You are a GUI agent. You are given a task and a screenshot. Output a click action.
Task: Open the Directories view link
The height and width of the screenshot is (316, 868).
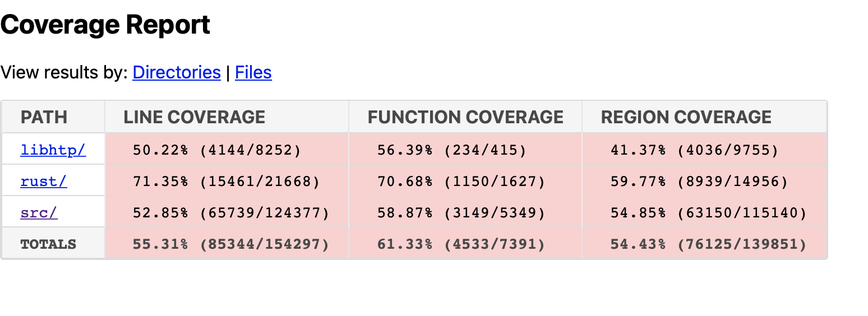[x=177, y=72]
